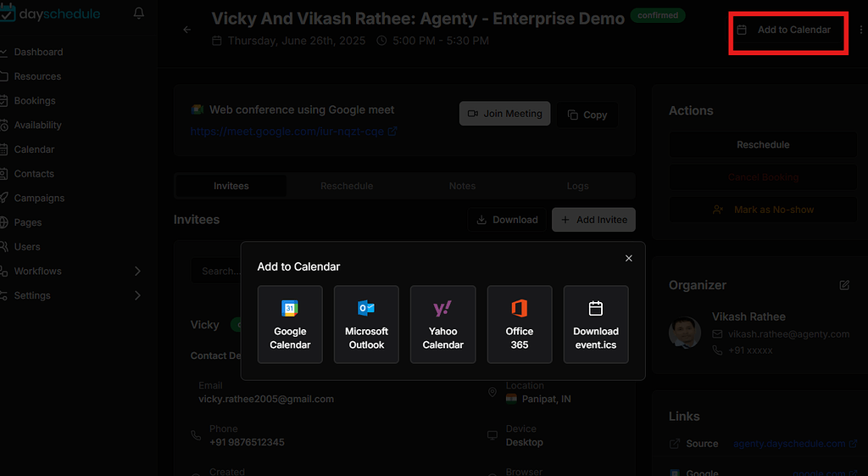Copy the meeting link
Screen dimensions: 868x476
(x=587, y=115)
